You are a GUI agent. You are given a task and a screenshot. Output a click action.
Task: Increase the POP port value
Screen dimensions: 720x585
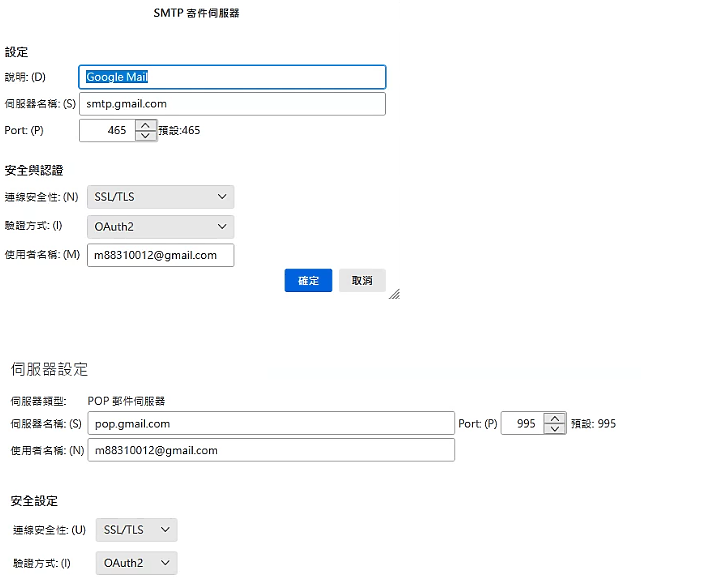click(555, 418)
